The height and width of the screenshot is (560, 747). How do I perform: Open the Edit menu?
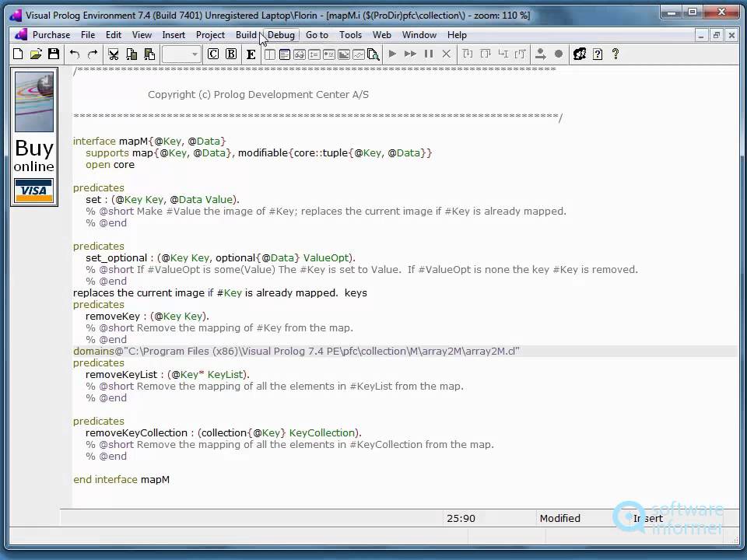(114, 35)
